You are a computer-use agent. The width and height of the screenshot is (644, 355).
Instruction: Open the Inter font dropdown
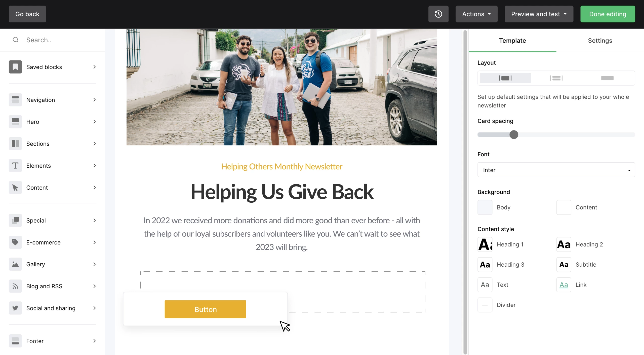(556, 170)
